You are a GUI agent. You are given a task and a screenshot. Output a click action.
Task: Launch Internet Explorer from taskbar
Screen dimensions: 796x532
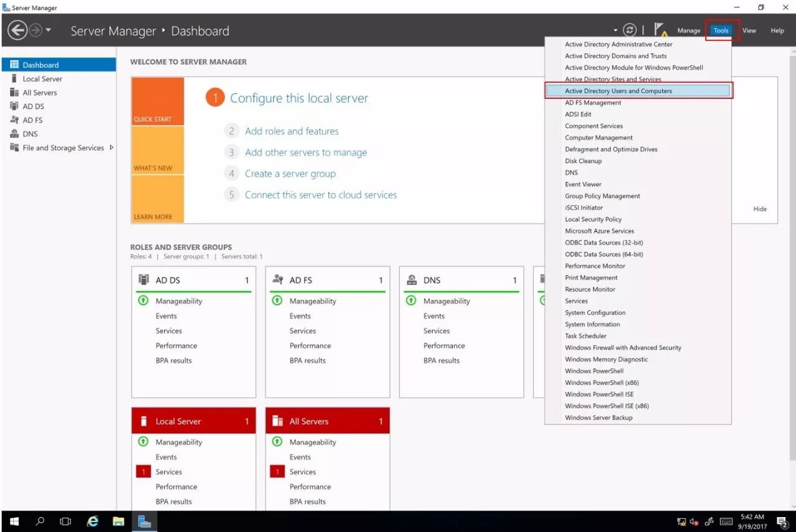93,521
